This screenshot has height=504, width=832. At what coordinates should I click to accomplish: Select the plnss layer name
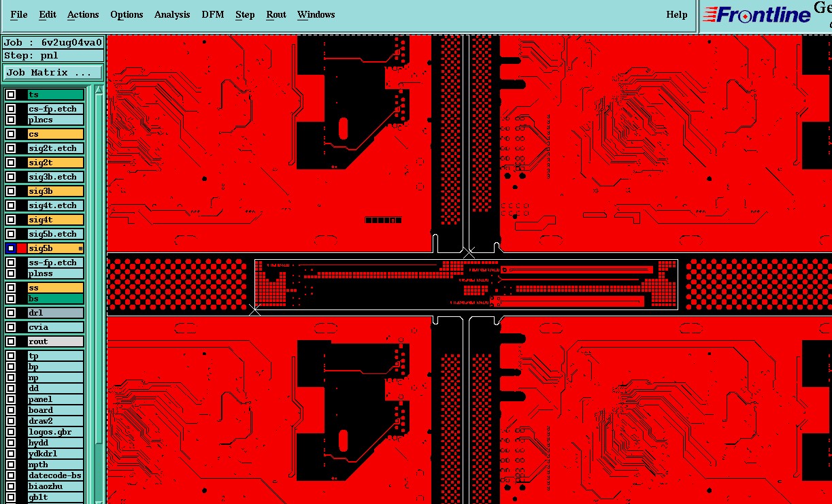pyautogui.click(x=56, y=273)
